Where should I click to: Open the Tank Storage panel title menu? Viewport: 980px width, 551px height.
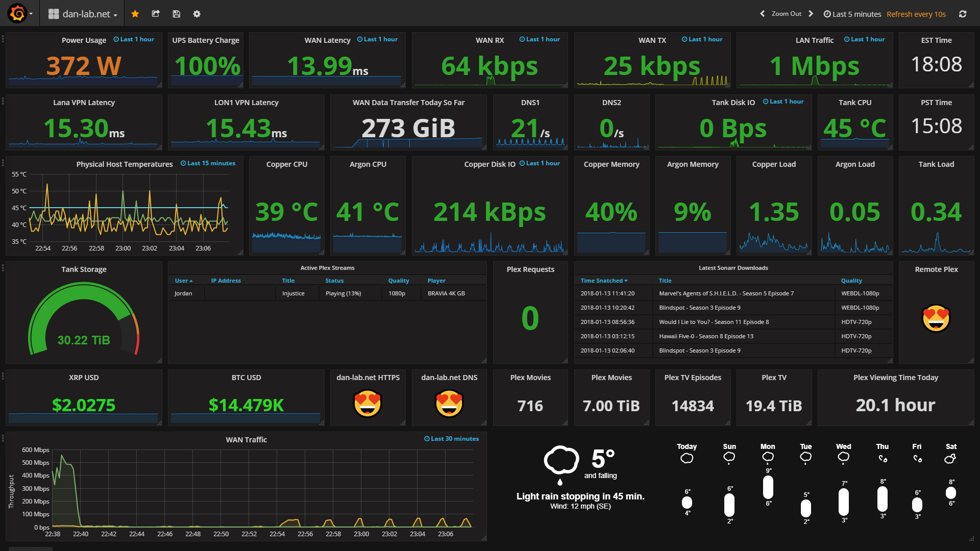click(x=84, y=269)
